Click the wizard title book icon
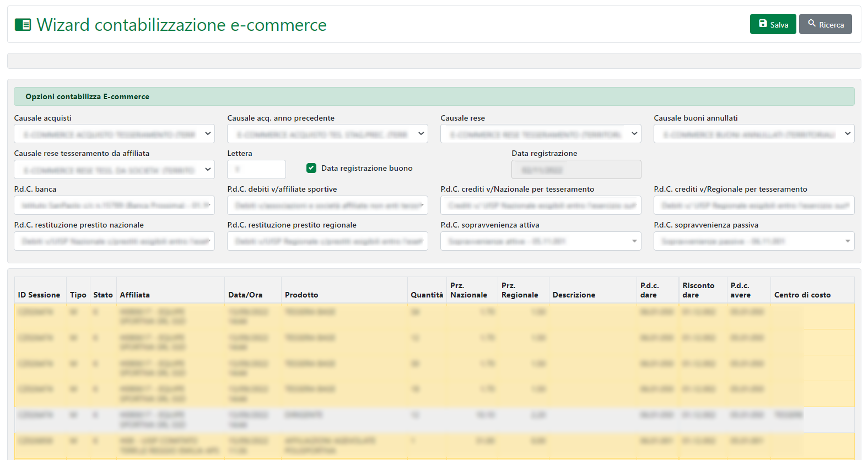The height and width of the screenshot is (460, 868). [x=23, y=25]
